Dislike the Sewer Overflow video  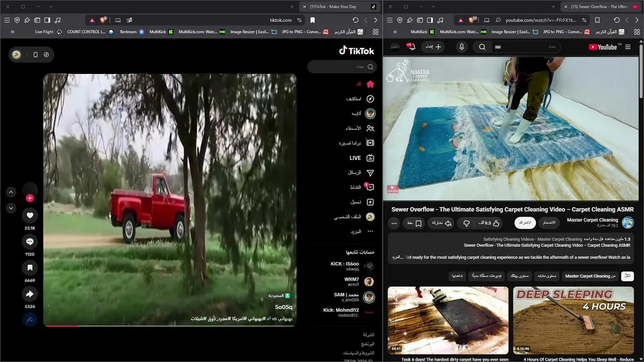466,223
